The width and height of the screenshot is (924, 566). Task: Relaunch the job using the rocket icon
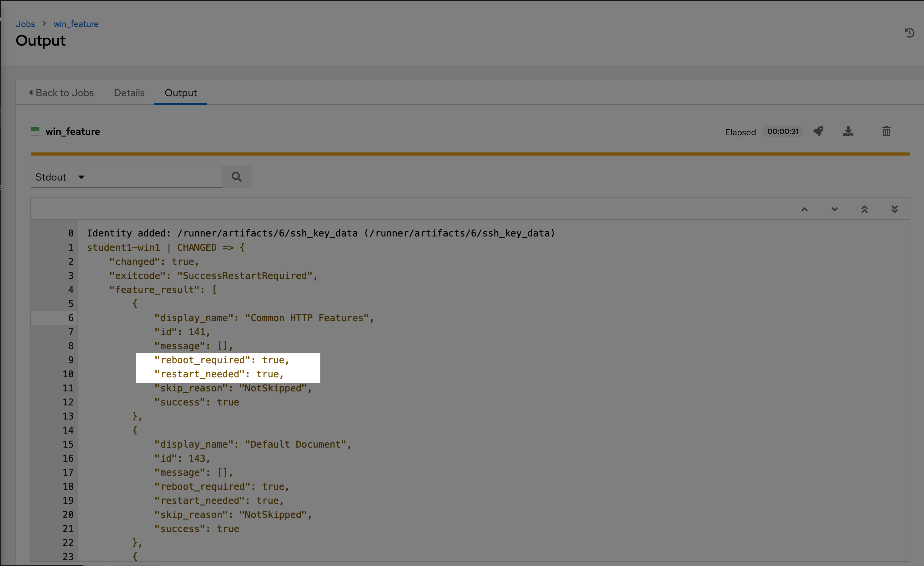click(x=818, y=131)
